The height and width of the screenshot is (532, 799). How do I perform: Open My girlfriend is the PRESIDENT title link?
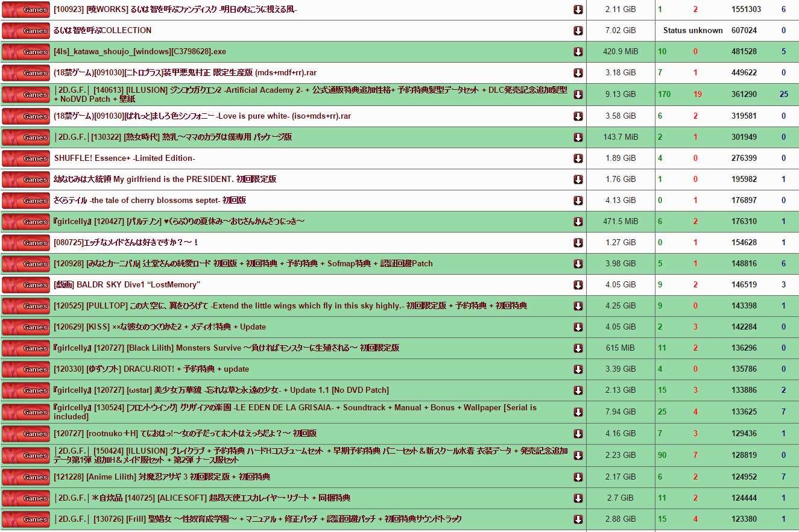tap(165, 179)
